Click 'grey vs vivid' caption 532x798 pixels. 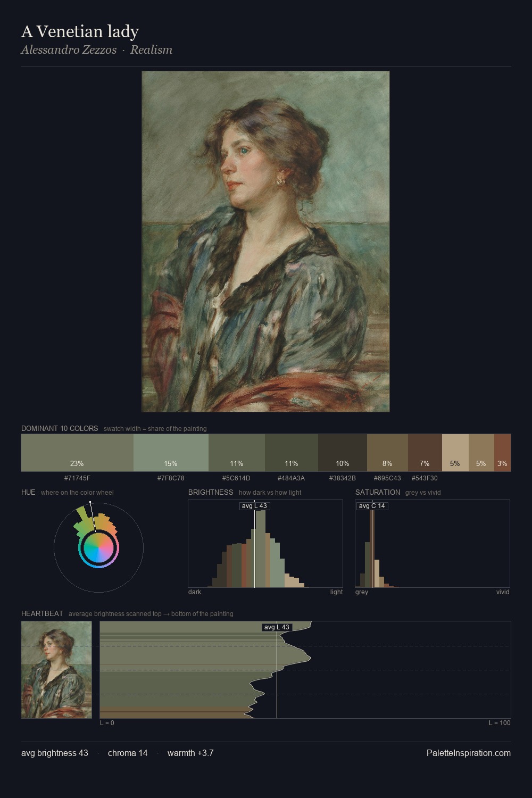[x=423, y=493]
